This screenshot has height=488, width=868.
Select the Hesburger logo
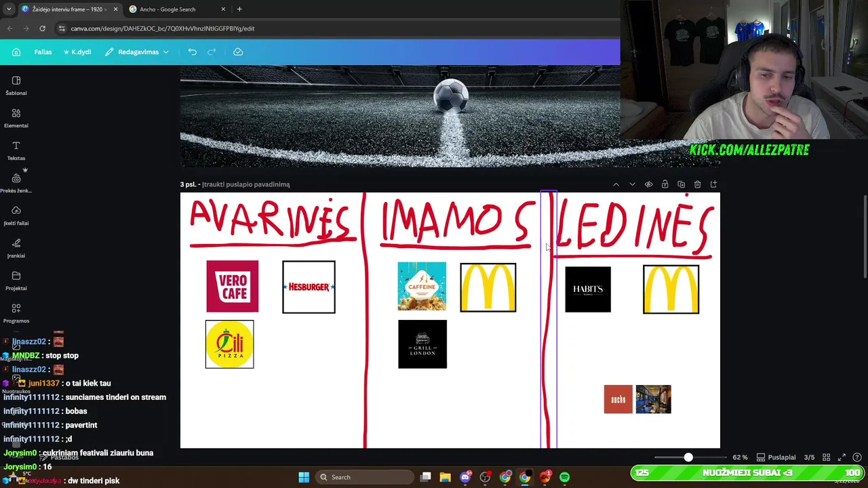[309, 287]
